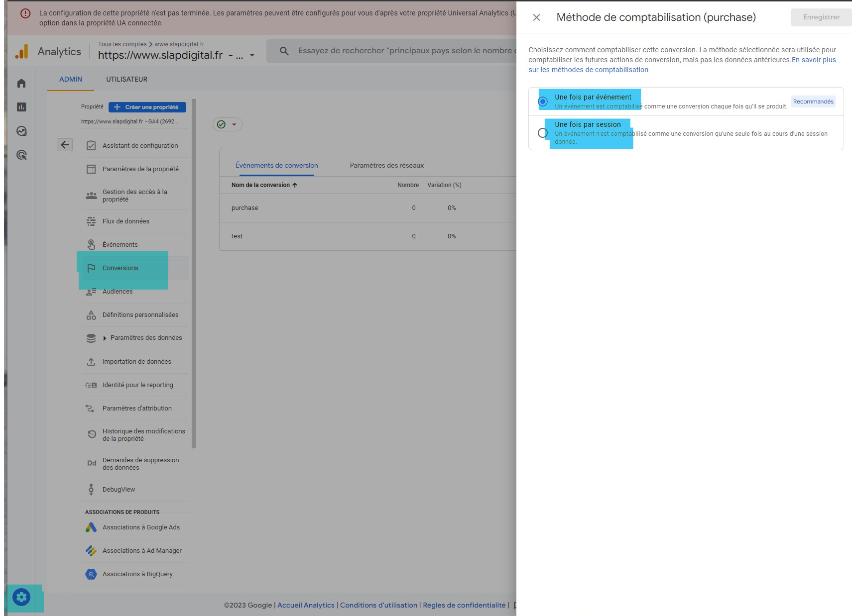Click the green check status circle
The image size is (852, 616).
pyautogui.click(x=222, y=124)
